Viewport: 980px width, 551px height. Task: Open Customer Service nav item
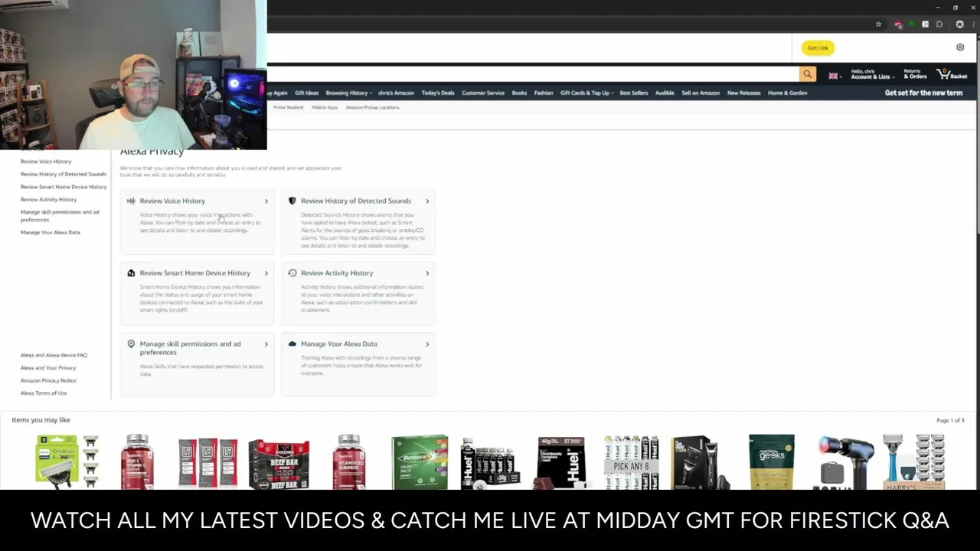pyautogui.click(x=483, y=93)
